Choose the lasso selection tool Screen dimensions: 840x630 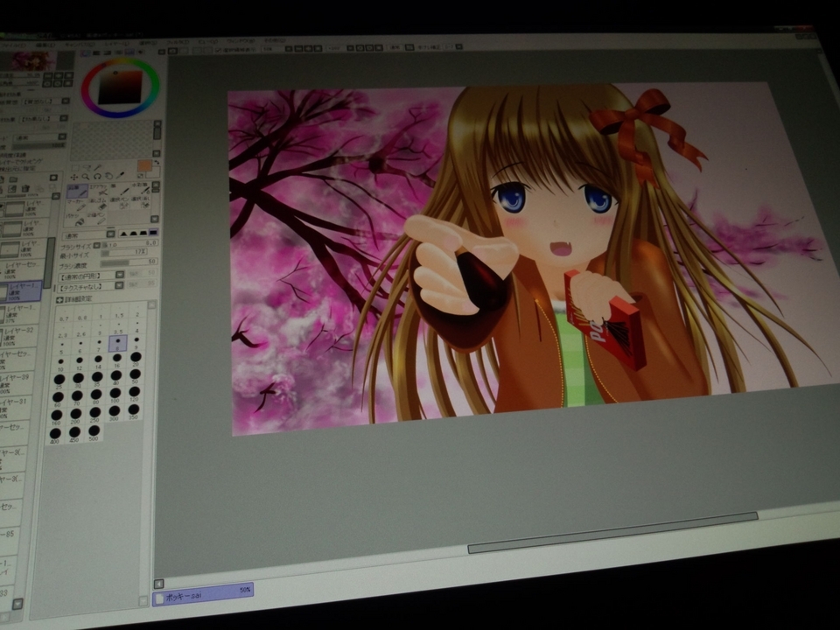(86, 168)
